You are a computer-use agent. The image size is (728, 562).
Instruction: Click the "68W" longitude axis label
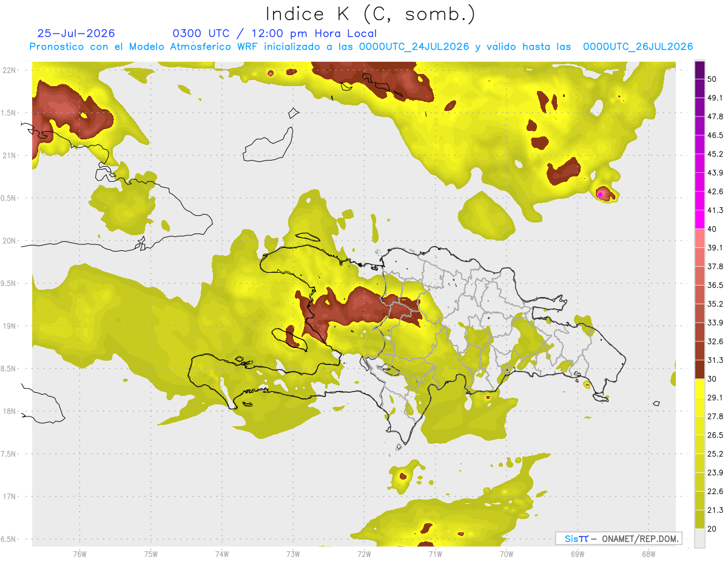649,554
